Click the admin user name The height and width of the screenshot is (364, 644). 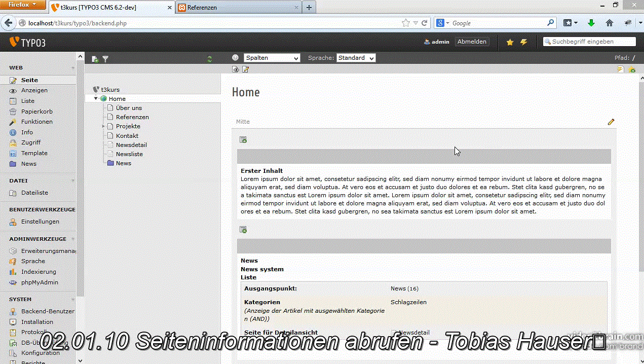coord(440,42)
